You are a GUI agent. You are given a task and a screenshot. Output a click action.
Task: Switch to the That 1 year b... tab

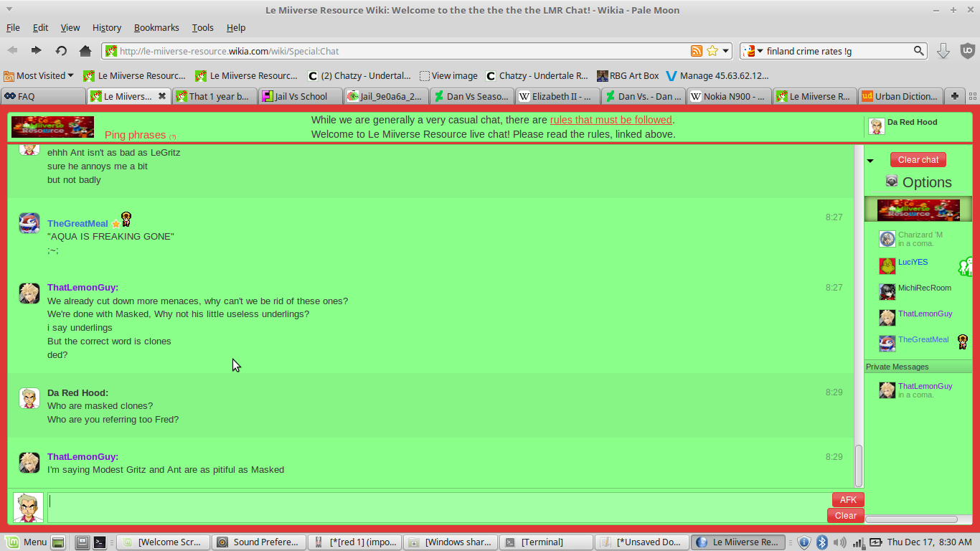tap(214, 96)
